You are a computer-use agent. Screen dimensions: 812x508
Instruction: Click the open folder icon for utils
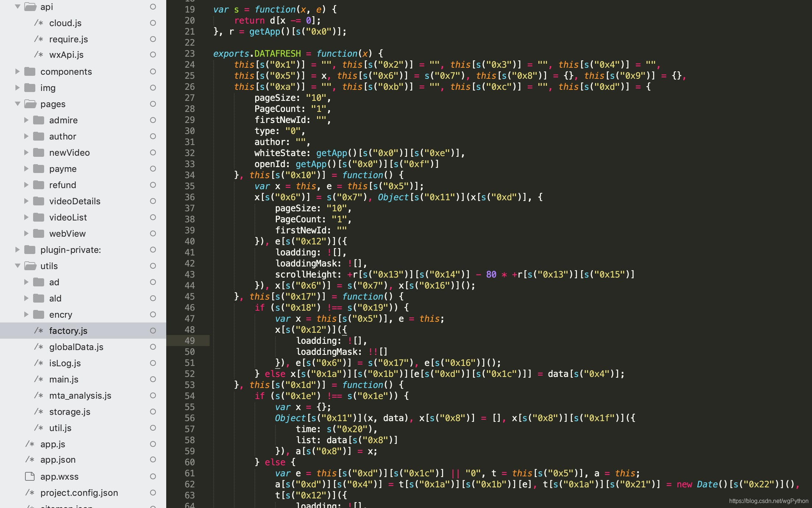30,266
